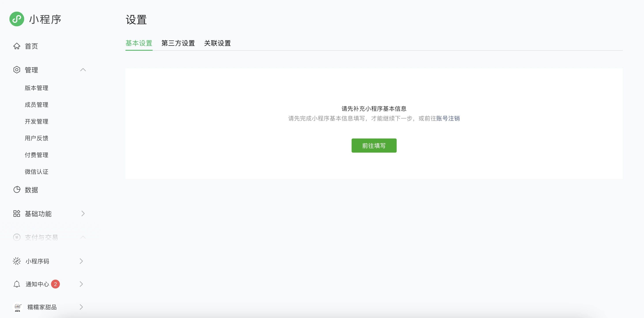This screenshot has width=644, height=318.
Task: Click the 小程序码 code icon
Action: [17, 261]
